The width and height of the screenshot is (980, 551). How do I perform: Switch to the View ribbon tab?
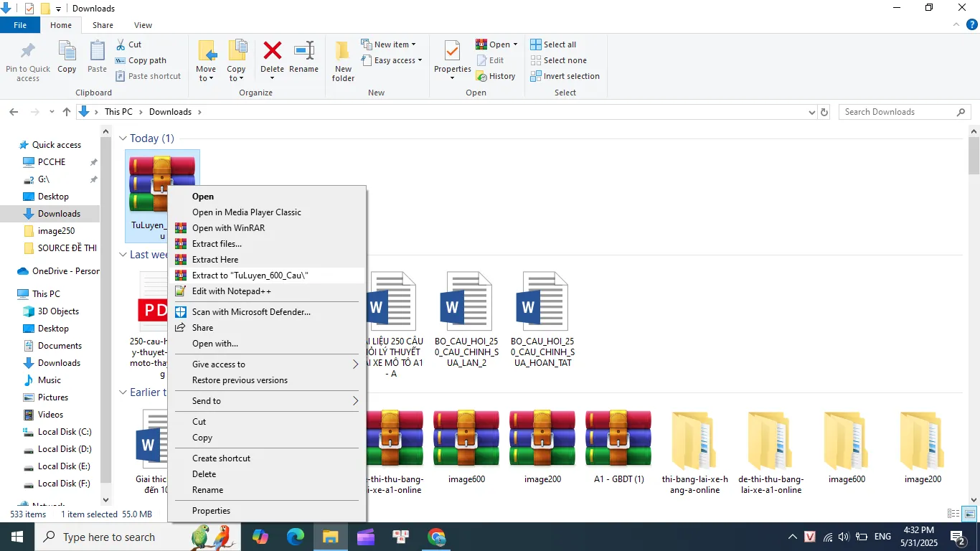pyautogui.click(x=142, y=24)
